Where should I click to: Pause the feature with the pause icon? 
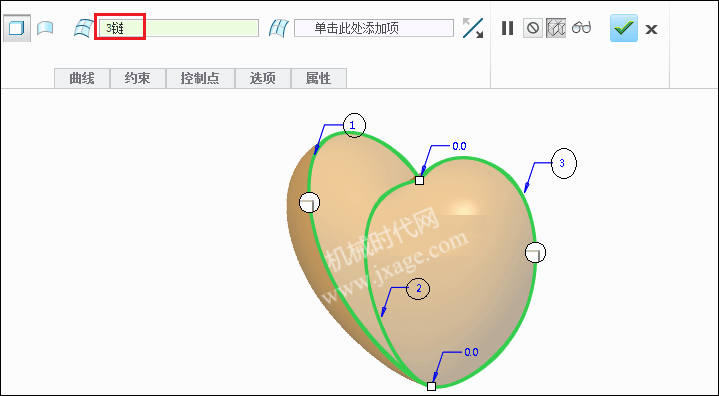point(507,28)
